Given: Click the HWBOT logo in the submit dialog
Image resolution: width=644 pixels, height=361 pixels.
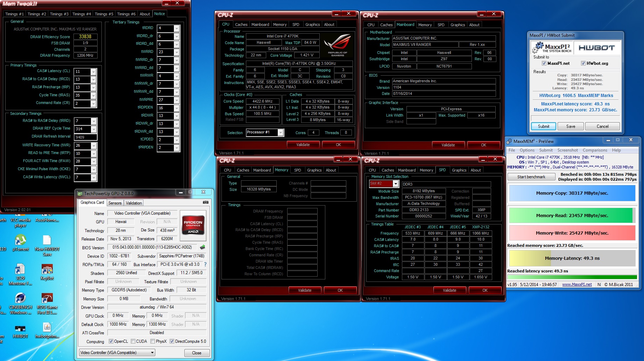Looking at the screenshot, I should pyautogui.click(x=597, y=48).
